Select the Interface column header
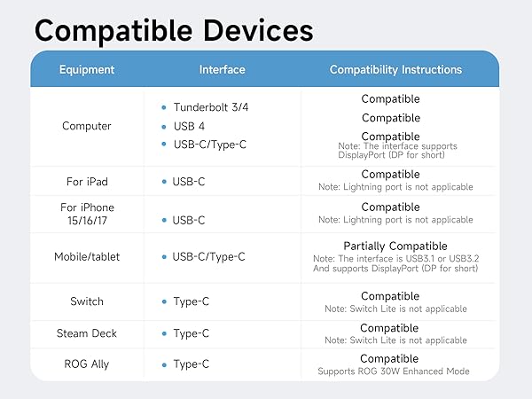Viewport: 532px width, 399px height. pos(223,69)
